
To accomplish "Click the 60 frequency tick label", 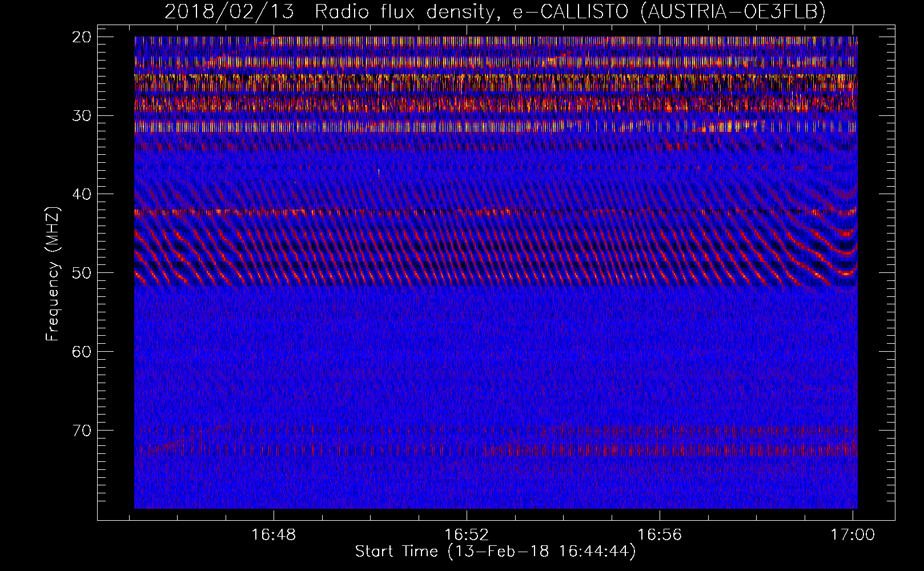I will tap(82, 352).
